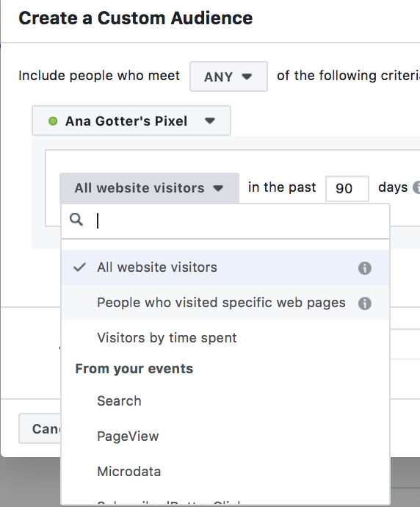Open the ANY criteria dropdown
420x507 pixels.
[228, 76]
